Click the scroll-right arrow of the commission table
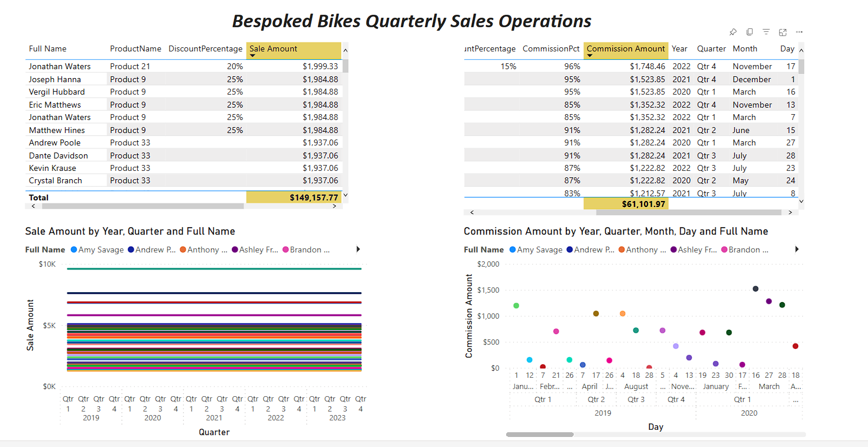868x447 pixels. point(791,212)
